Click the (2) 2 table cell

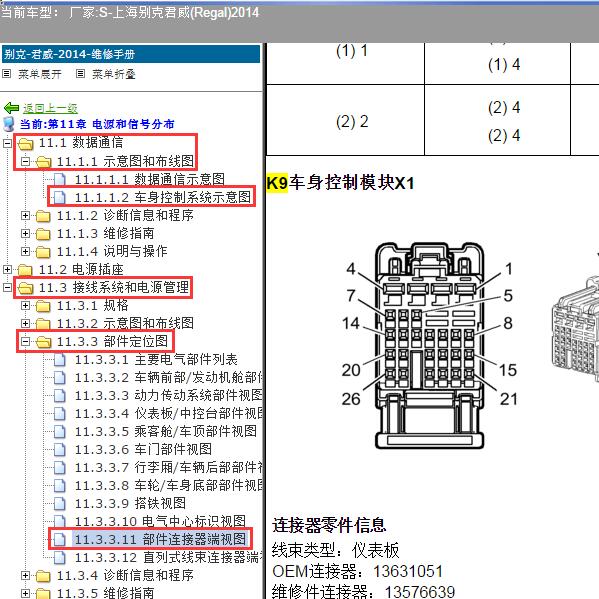pyautogui.click(x=345, y=120)
